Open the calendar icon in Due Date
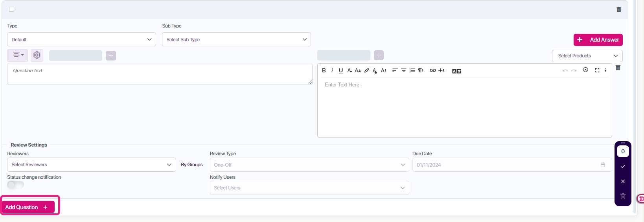 click(603, 165)
